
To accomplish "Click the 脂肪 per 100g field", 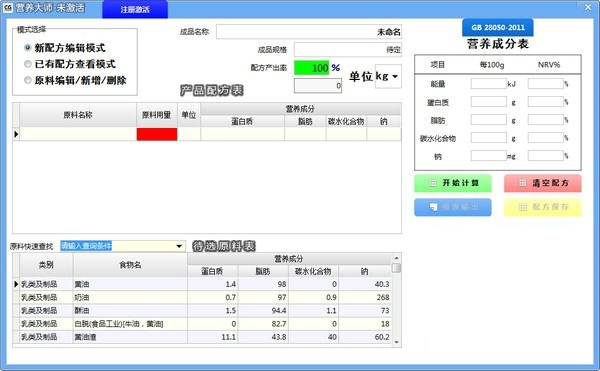I will (x=489, y=120).
